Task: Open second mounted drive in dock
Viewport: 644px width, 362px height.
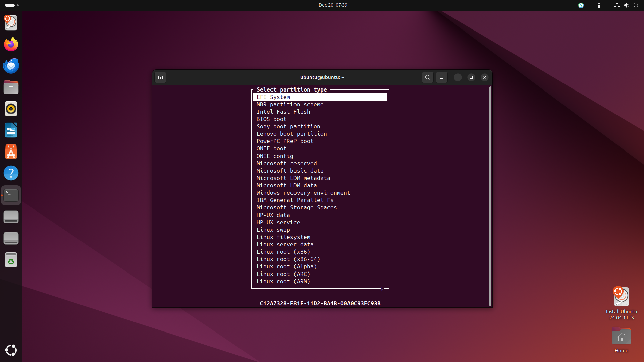Action: click(11, 238)
